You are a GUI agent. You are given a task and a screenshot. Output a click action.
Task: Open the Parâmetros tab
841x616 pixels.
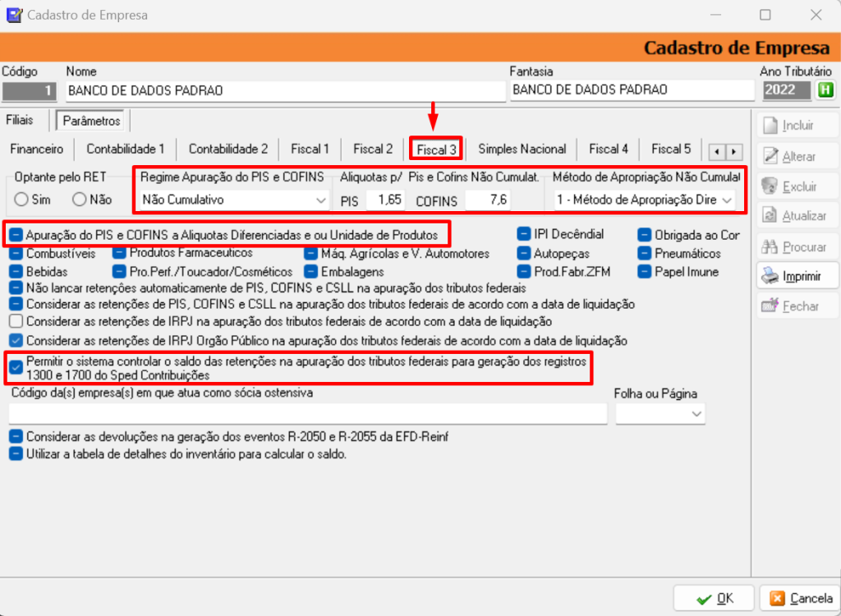coord(91,121)
